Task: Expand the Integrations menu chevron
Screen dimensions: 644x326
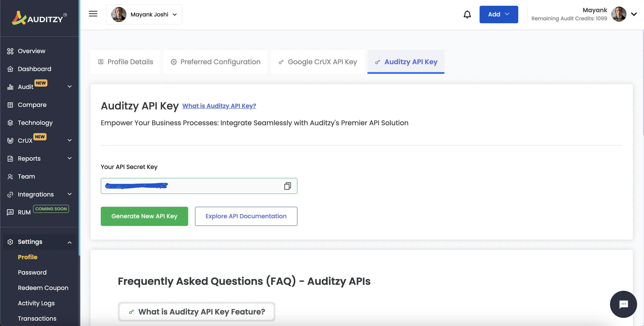Action: click(70, 194)
